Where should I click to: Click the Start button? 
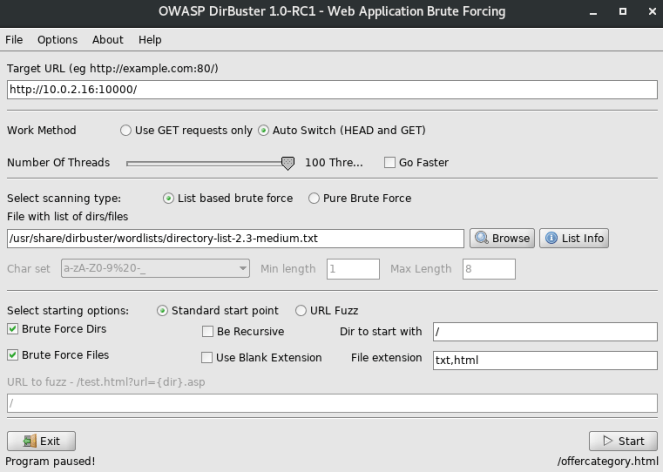click(x=623, y=441)
